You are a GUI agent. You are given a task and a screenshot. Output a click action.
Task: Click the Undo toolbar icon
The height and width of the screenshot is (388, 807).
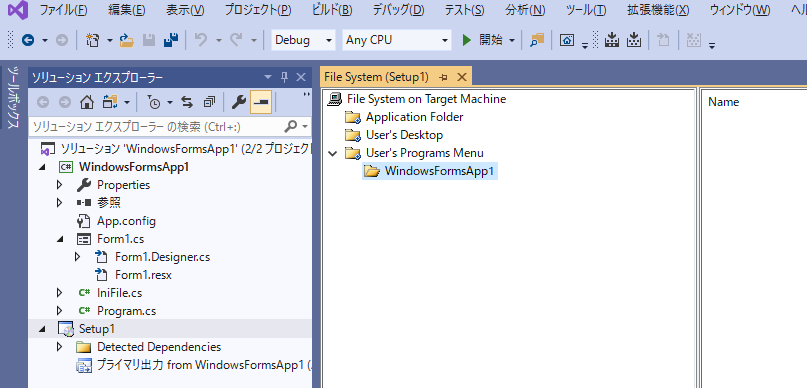pyautogui.click(x=201, y=40)
